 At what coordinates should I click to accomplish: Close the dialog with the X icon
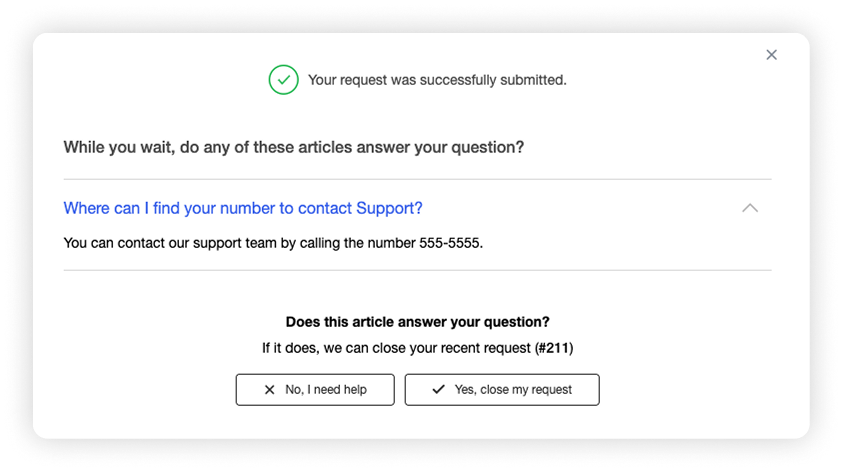[771, 55]
